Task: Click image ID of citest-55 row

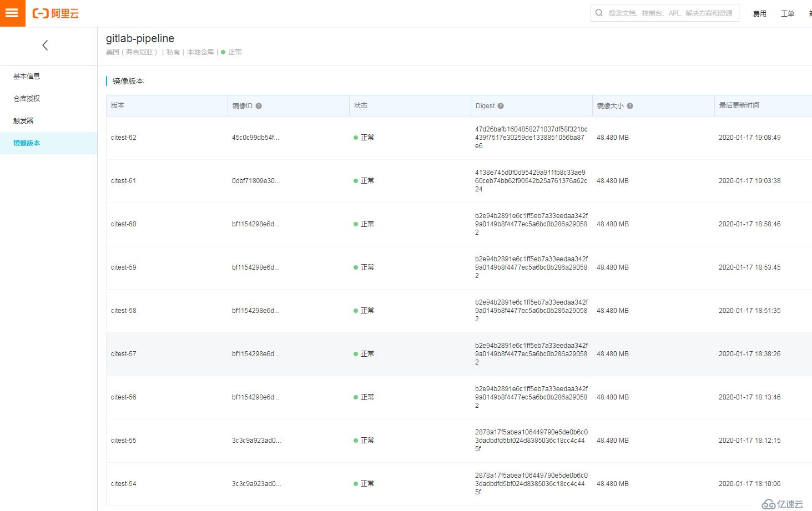Action: click(x=256, y=441)
